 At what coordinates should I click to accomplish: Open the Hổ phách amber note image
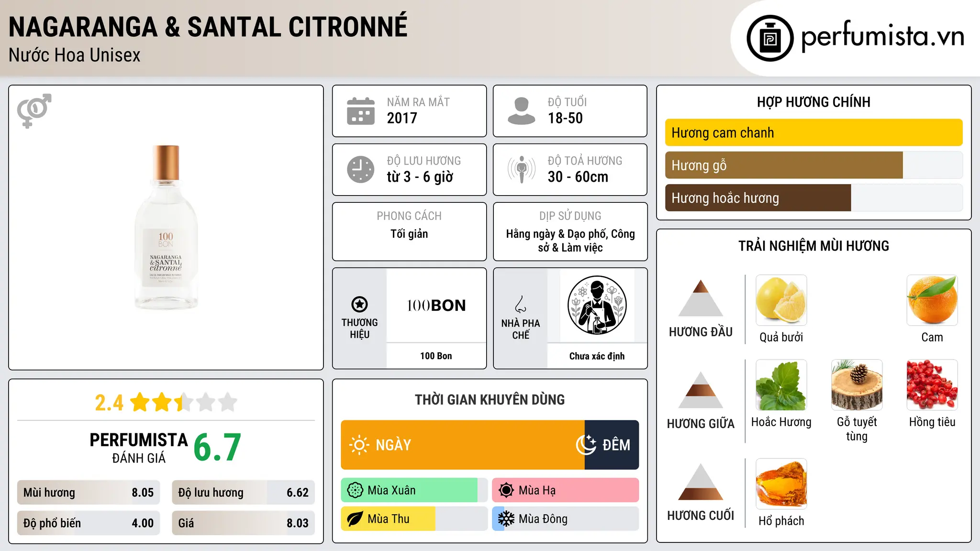[x=781, y=484]
